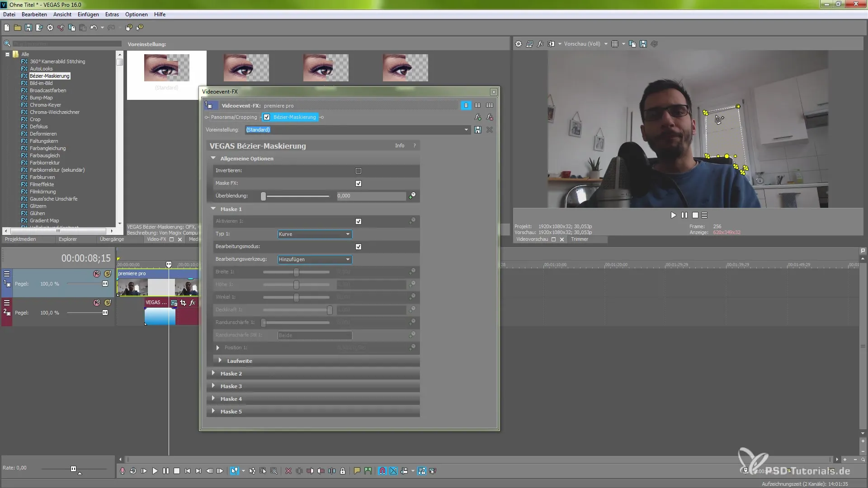Screen dimensions: 868x488
Task: Copy with the main toolbar copy icon
Action: point(72,28)
